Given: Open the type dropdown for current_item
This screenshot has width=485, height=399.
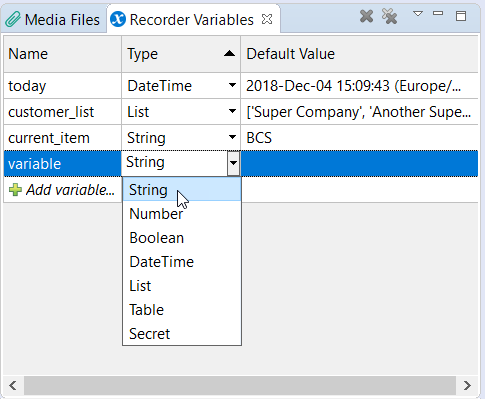Looking at the screenshot, I should (232, 137).
